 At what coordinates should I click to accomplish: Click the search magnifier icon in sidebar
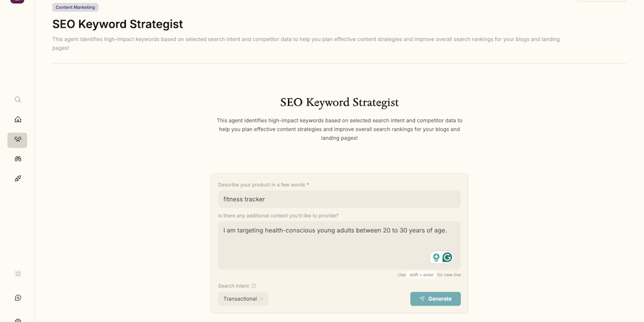click(x=18, y=99)
